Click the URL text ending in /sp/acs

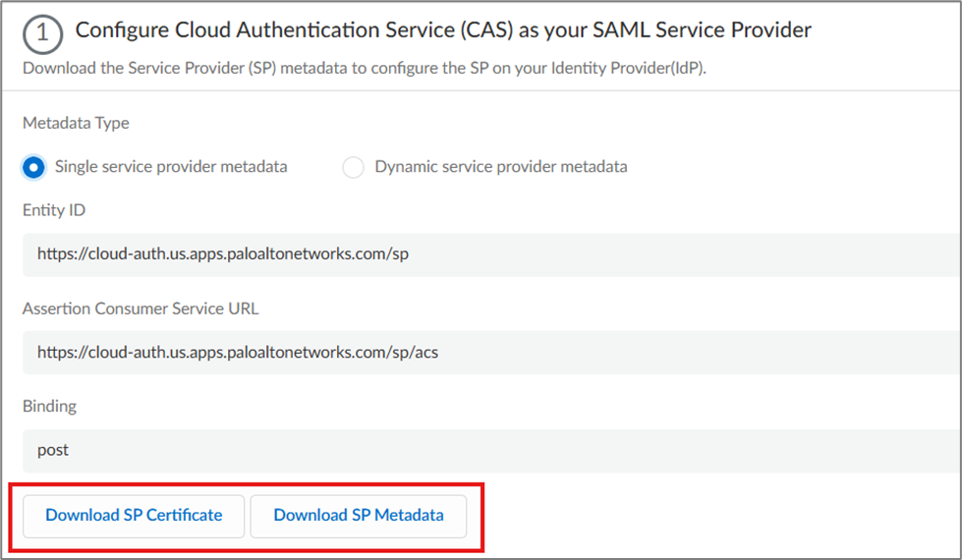coord(238,352)
